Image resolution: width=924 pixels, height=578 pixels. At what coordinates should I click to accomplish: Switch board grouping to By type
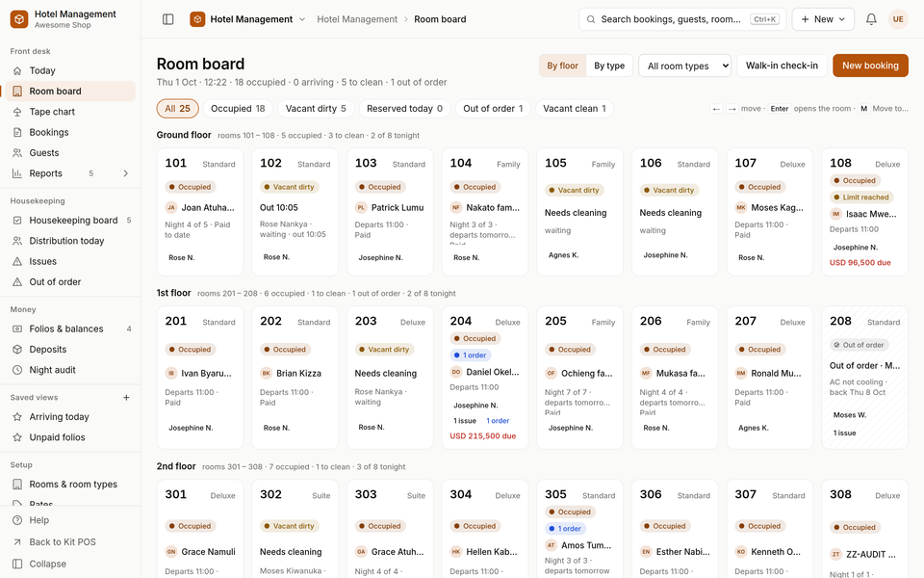[x=608, y=66]
